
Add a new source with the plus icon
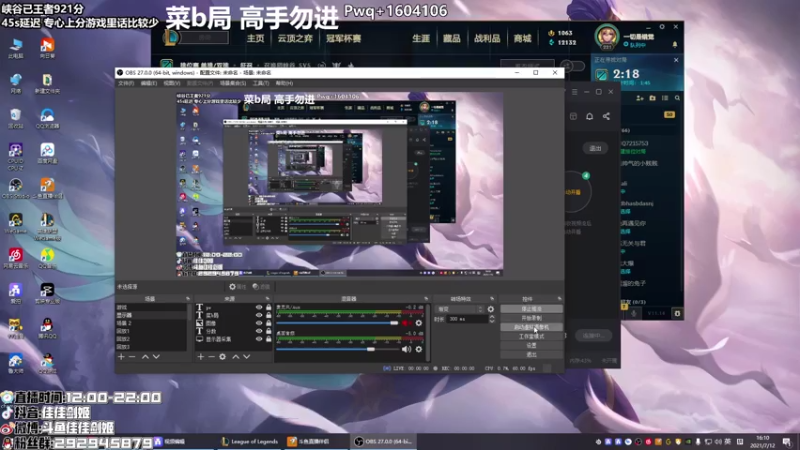point(201,357)
